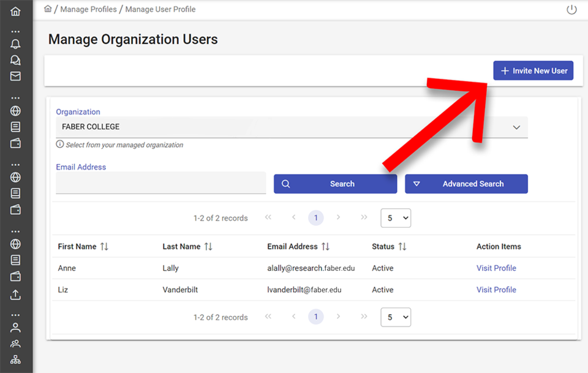Click the power icon in the top bar

[x=571, y=9]
